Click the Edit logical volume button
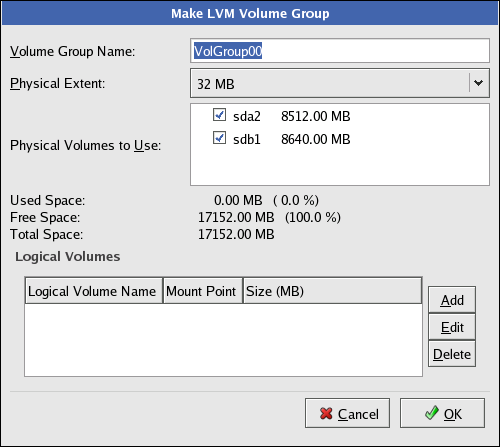Screen dimensions: 500x447 (x=452, y=327)
